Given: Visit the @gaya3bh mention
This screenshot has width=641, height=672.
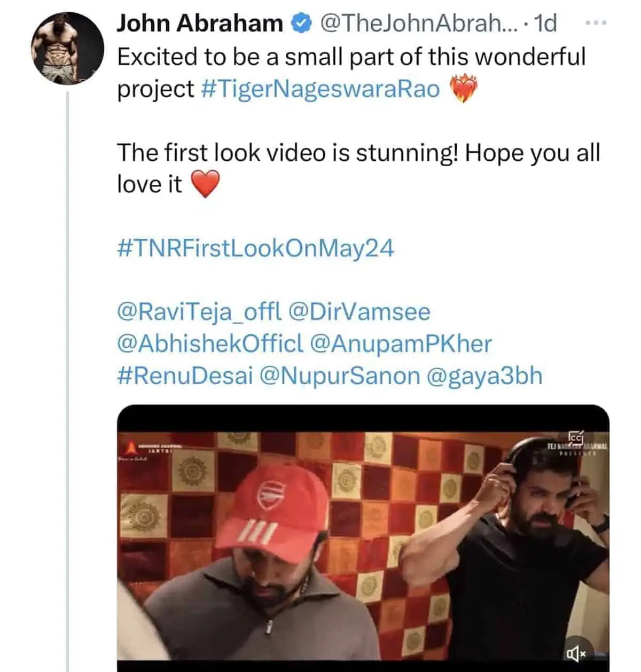Looking at the screenshot, I should [x=484, y=377].
